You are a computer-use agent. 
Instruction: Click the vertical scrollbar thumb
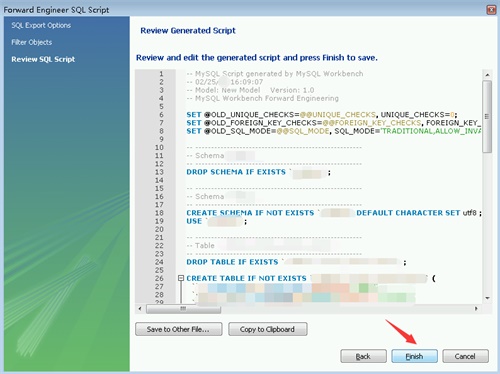click(487, 117)
